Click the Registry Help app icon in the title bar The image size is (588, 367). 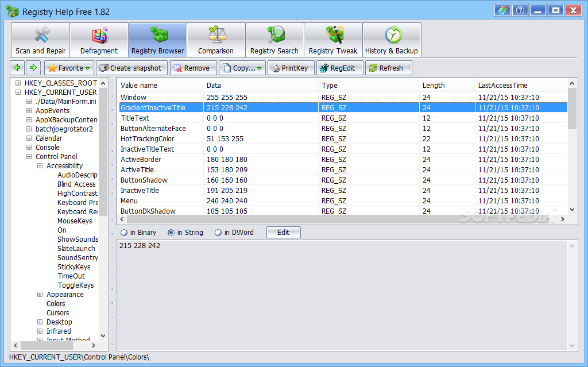pos(12,11)
